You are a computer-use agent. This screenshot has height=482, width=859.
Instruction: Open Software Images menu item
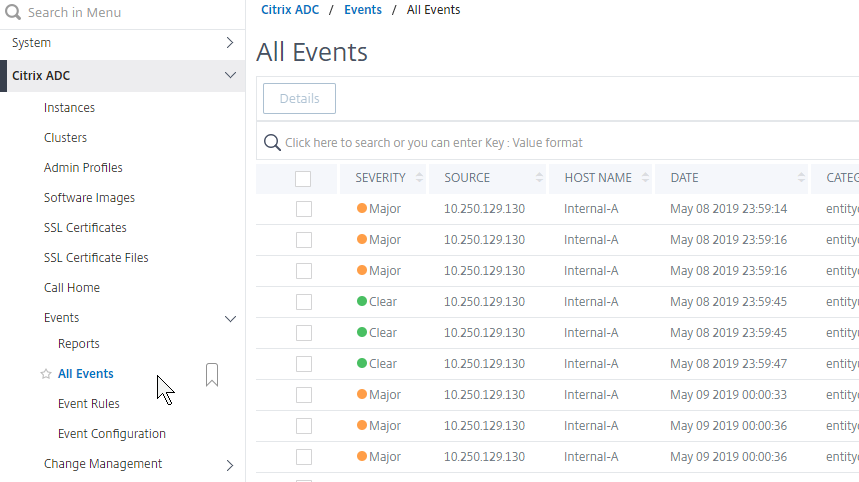click(89, 198)
